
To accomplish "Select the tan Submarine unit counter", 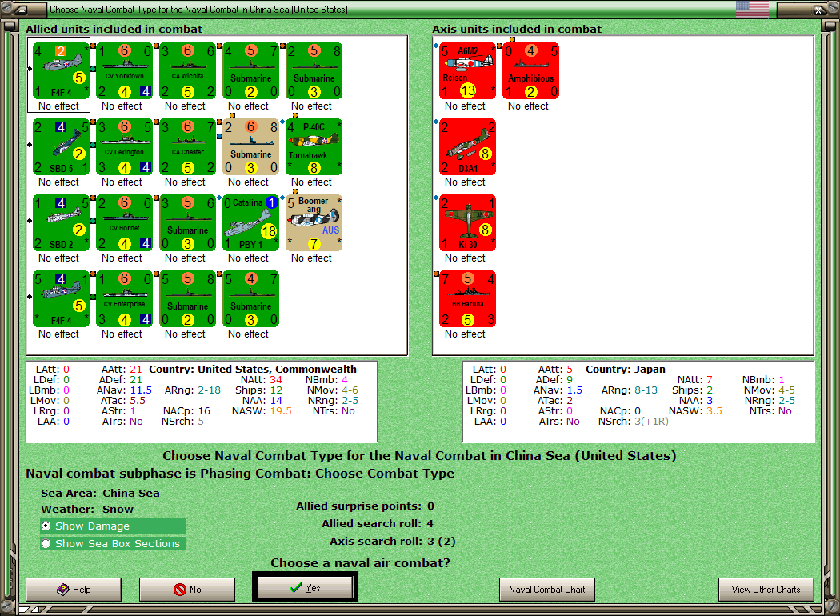I will click(250, 147).
